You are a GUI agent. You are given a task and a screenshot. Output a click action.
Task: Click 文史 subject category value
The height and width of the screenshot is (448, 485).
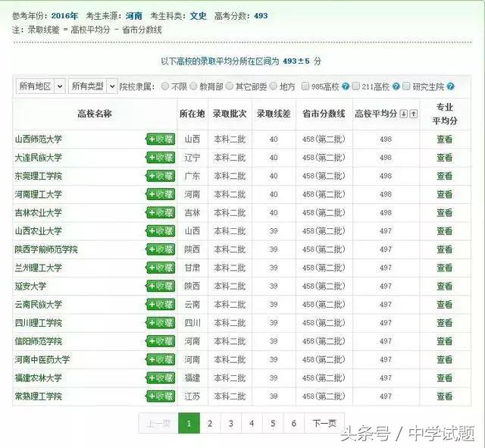pyautogui.click(x=198, y=16)
